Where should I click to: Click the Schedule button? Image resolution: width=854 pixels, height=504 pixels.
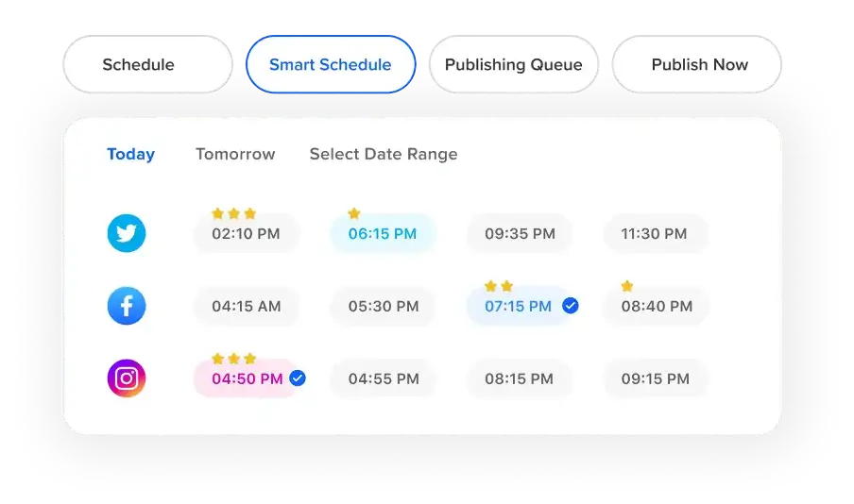pyautogui.click(x=147, y=64)
